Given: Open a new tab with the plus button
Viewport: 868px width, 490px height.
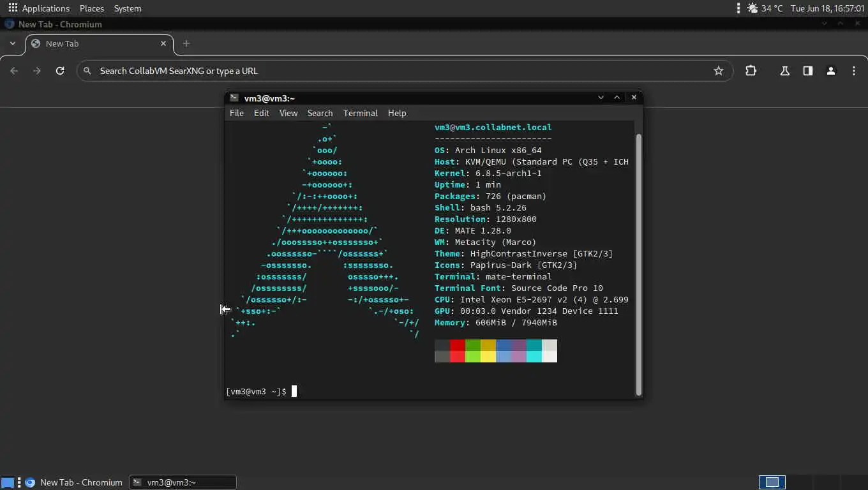Looking at the screenshot, I should click(186, 43).
